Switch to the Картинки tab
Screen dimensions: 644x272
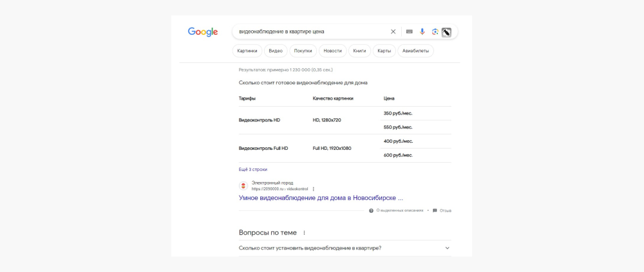(x=247, y=51)
